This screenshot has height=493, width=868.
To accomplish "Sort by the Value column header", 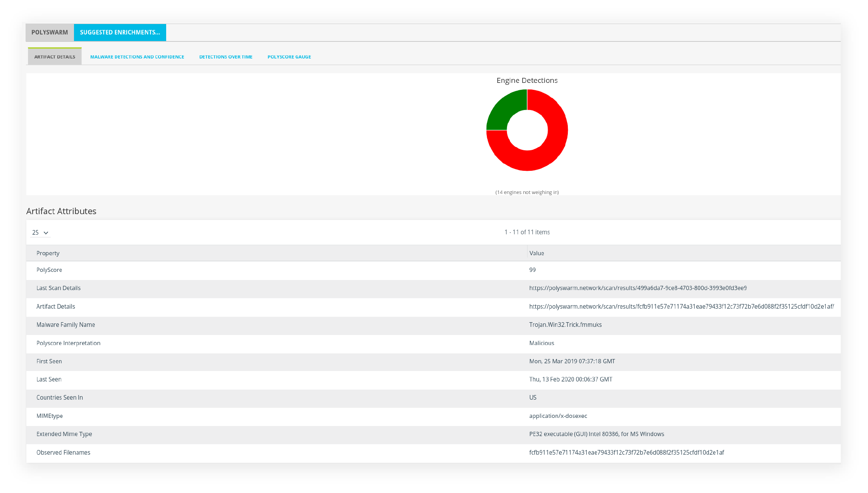I will 536,253.
